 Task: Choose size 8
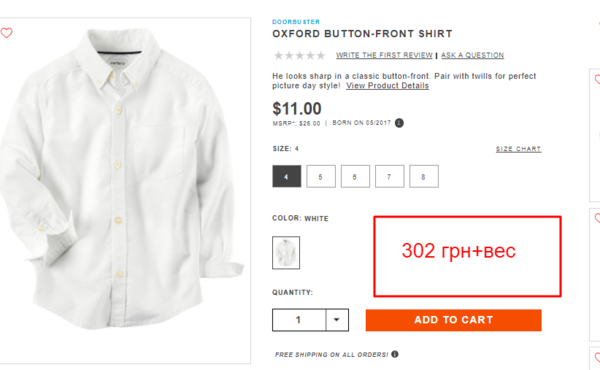pos(424,176)
